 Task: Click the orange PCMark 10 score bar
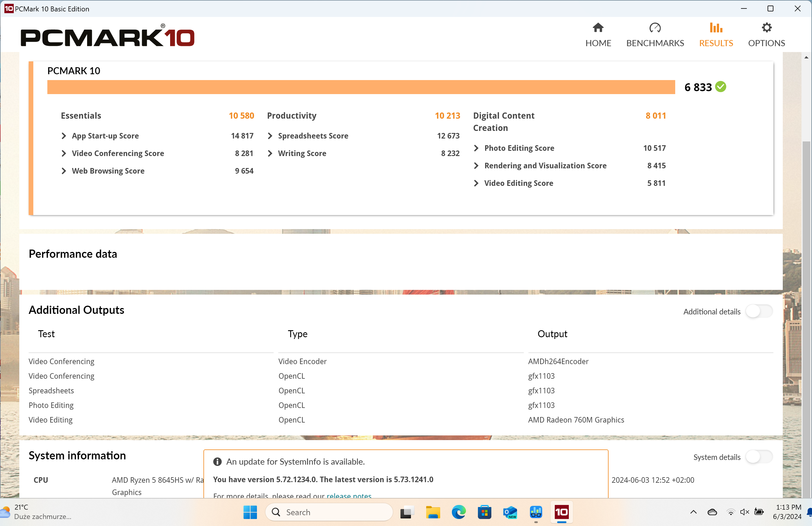coord(361,87)
